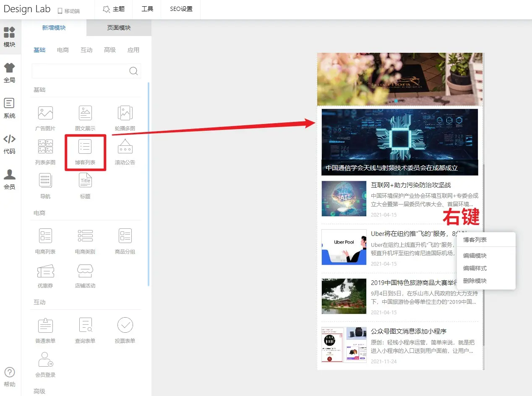Choose 删除模块 in the context menu
The image size is (532, 396).
tap(475, 281)
